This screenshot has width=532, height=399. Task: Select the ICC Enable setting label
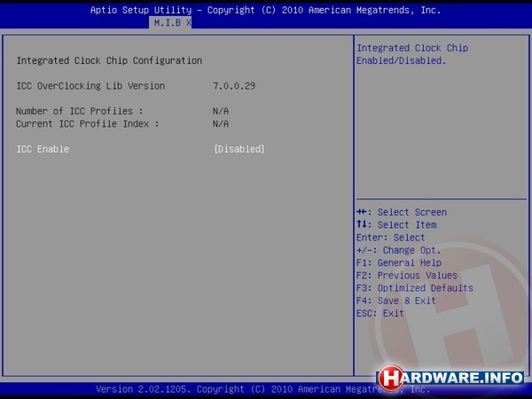pyautogui.click(x=43, y=149)
